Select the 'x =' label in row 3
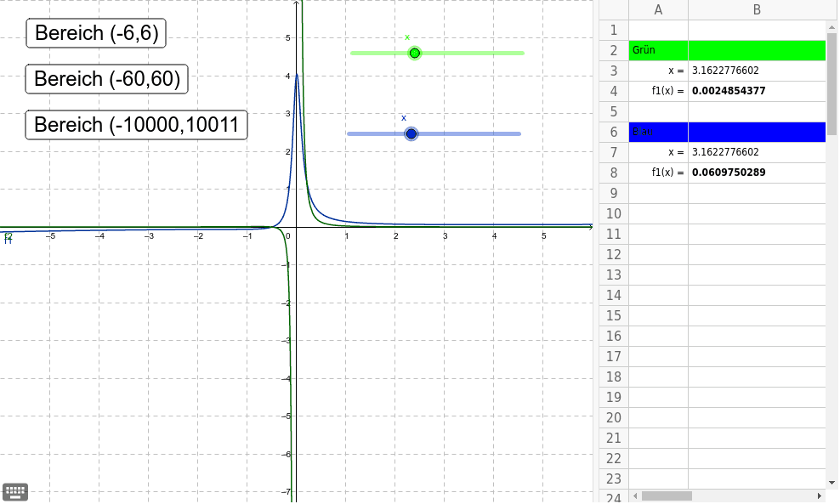This screenshot has width=840, height=504. point(676,71)
